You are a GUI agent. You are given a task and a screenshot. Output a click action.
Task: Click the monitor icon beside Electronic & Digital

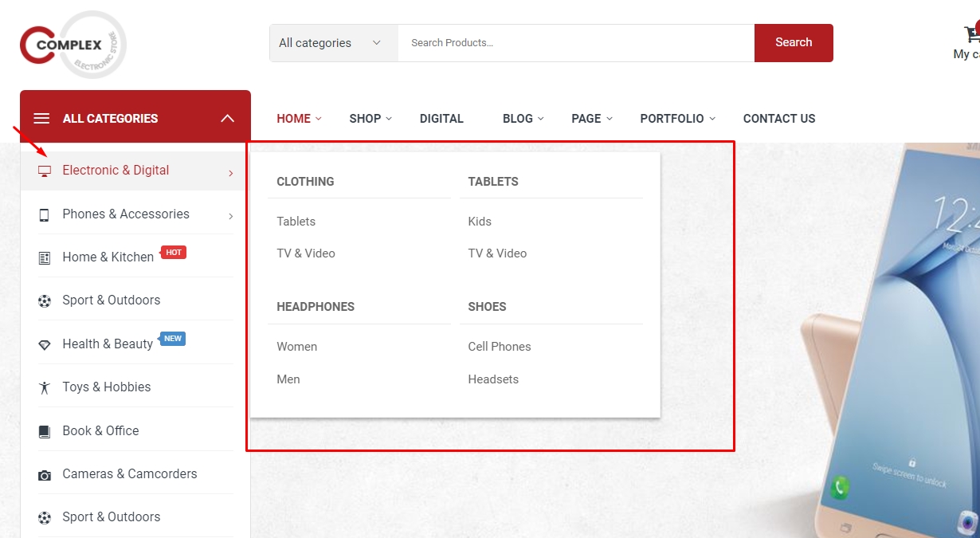click(x=45, y=170)
